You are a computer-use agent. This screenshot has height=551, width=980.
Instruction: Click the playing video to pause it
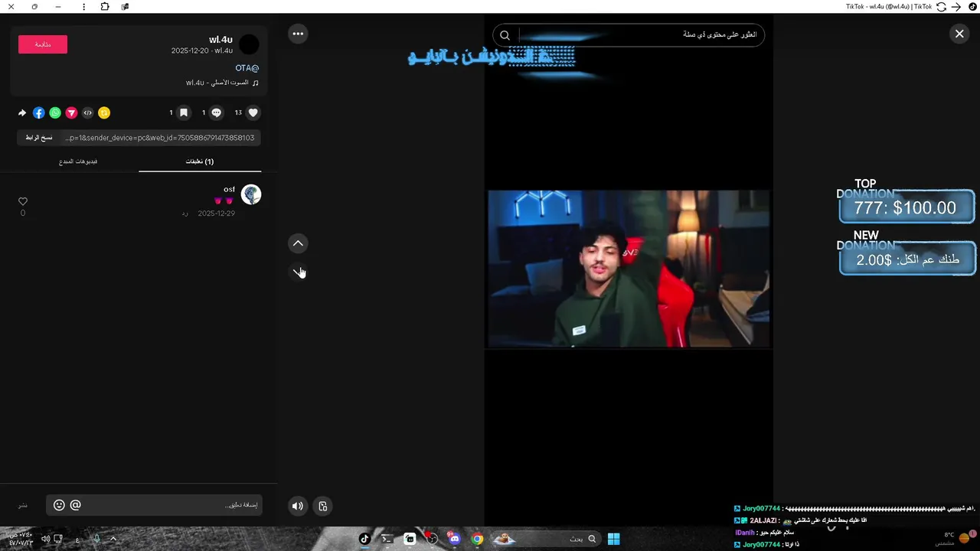tap(629, 268)
